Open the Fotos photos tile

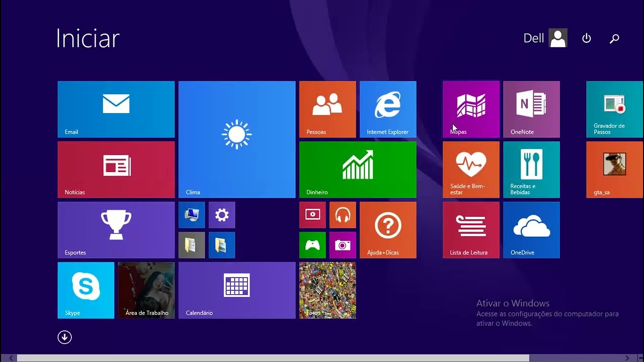[328, 290]
